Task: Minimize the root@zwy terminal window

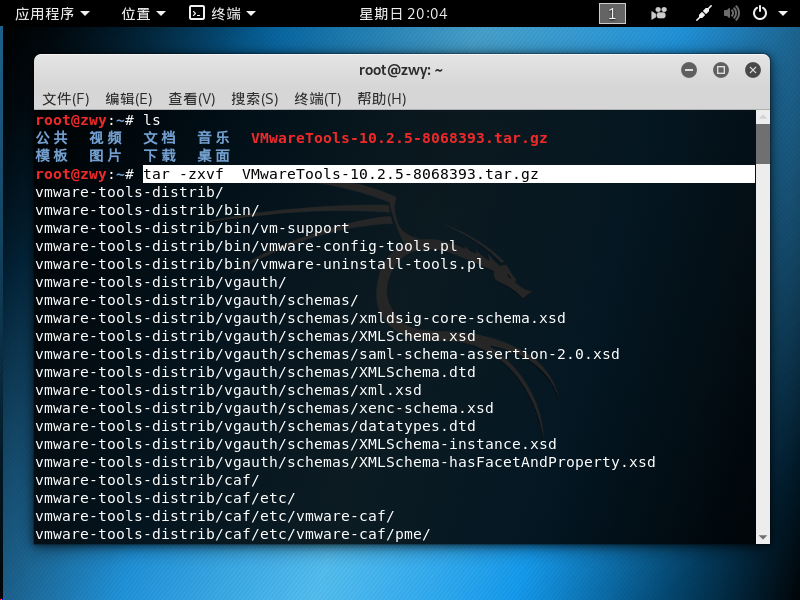Action: click(x=689, y=70)
